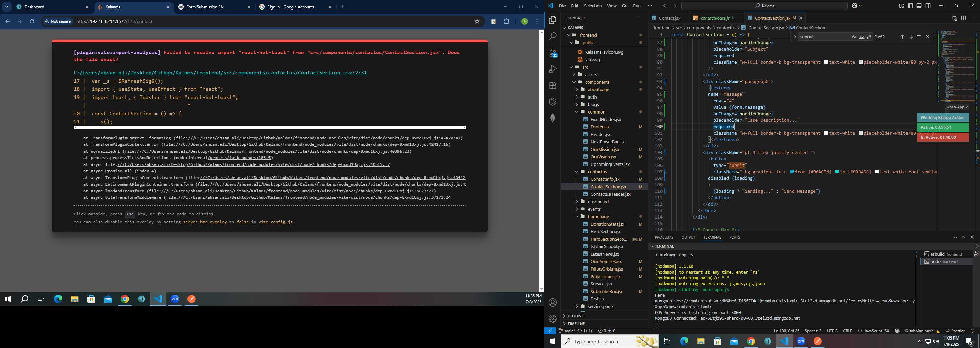This screenshot has height=348, width=980.
Task: Split the editor to the right
Action: point(963,18)
